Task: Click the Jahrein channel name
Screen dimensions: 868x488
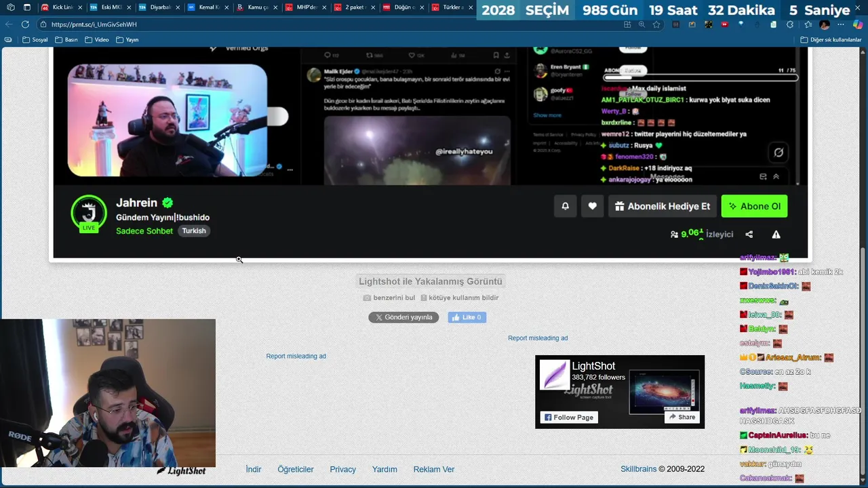Action: [x=136, y=203]
